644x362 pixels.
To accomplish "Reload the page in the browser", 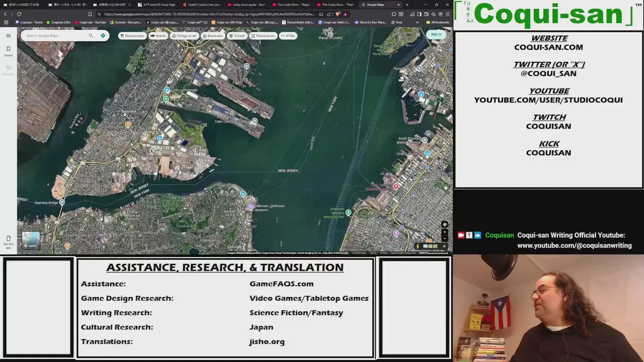I will (x=19, y=14).
